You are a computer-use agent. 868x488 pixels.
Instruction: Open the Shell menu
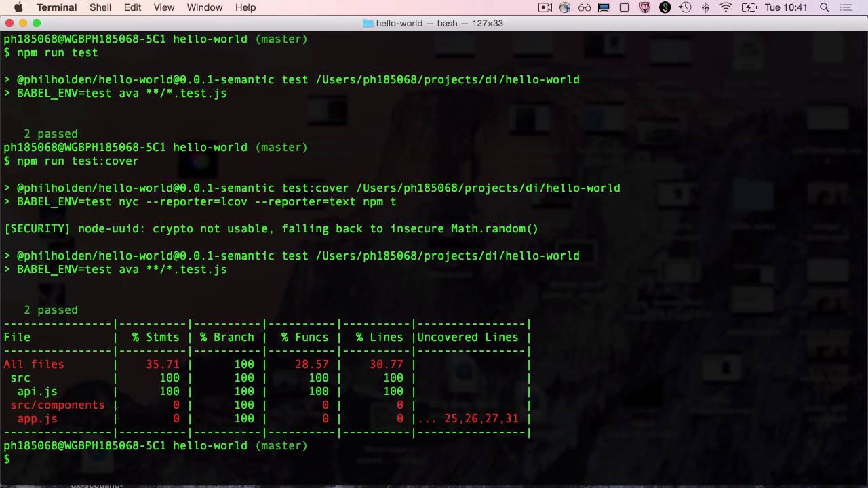(100, 7)
